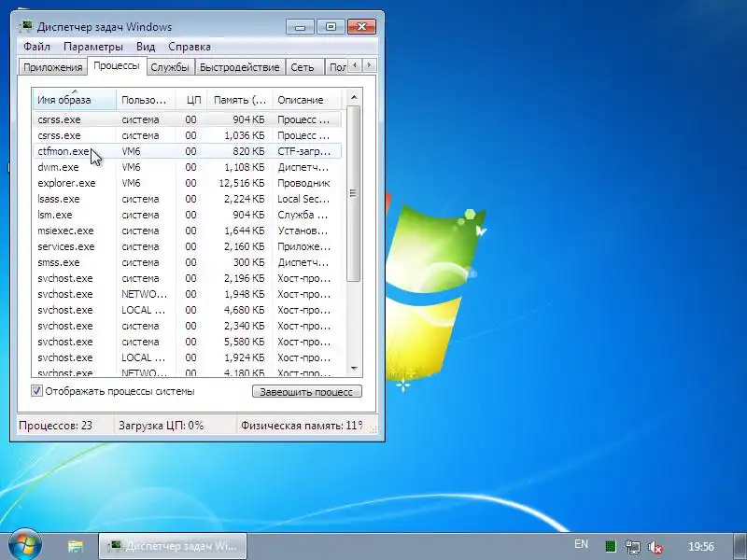Screen dimensions: 747x560
Task: Click the Task Manager title bar icon
Action: [x=26, y=27]
